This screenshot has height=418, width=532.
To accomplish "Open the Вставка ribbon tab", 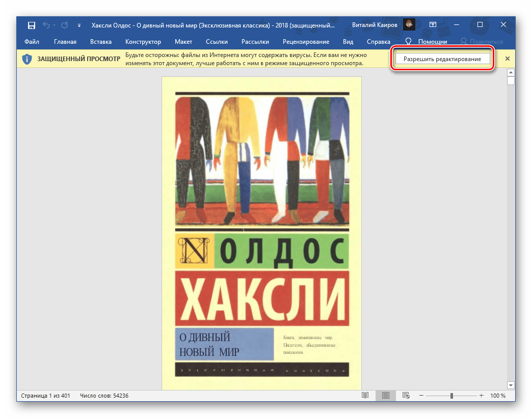I will (101, 42).
